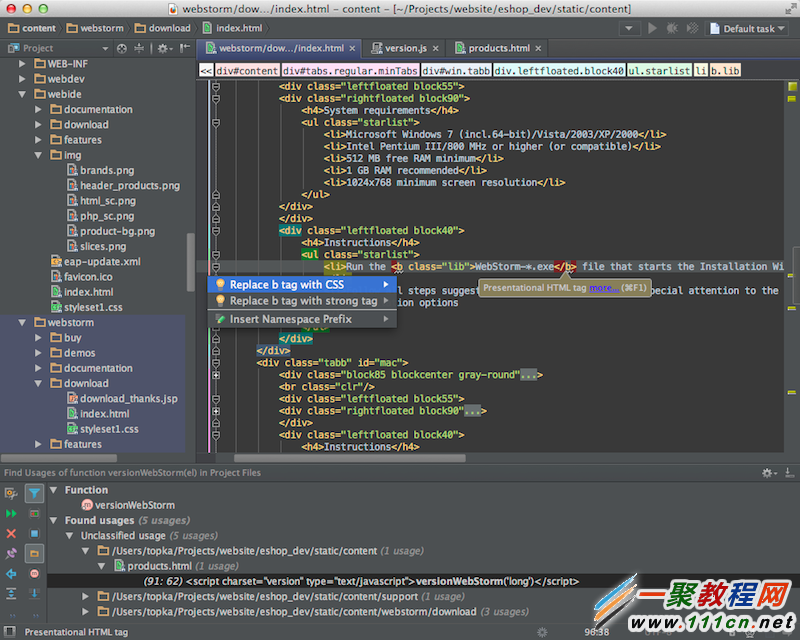Image resolution: width=800 pixels, height=640 pixels.
Task: Collapse the webide folder
Action: [22, 94]
